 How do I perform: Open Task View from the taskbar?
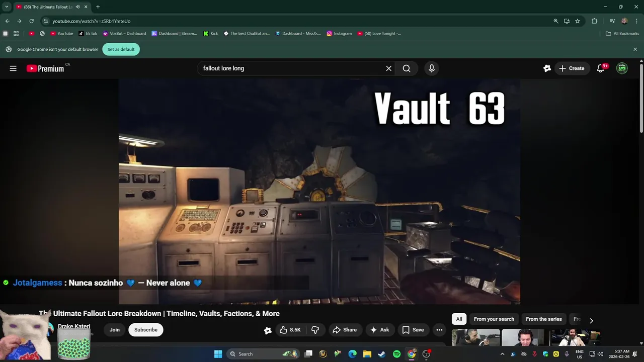308,354
